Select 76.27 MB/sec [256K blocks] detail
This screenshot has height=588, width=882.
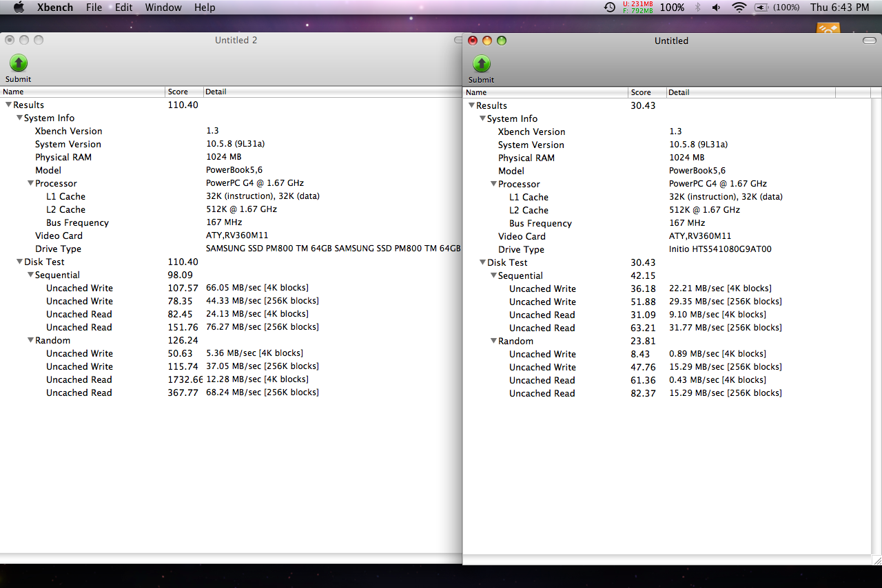pos(262,327)
